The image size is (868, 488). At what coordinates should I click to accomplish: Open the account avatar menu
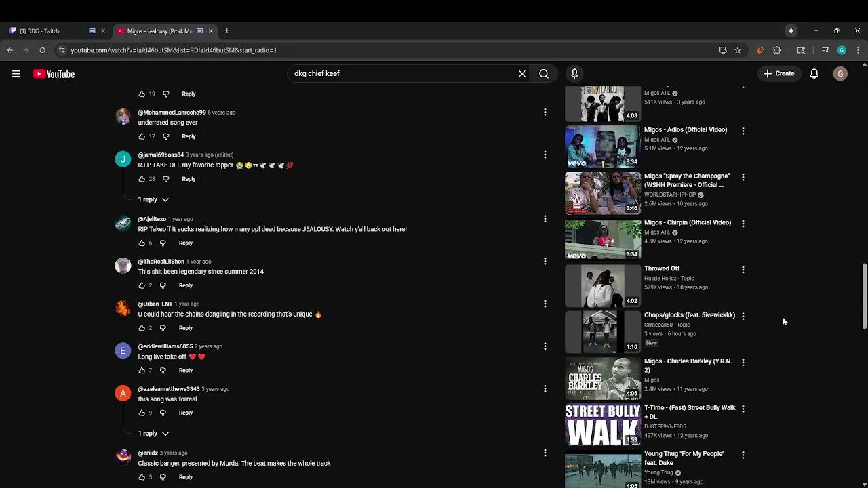click(x=840, y=73)
